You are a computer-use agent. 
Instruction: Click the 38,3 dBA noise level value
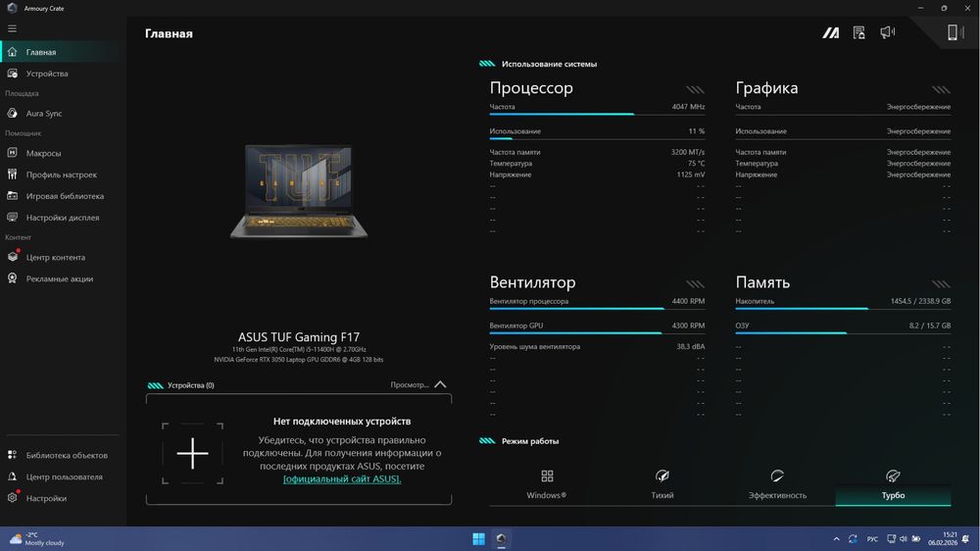(x=691, y=346)
